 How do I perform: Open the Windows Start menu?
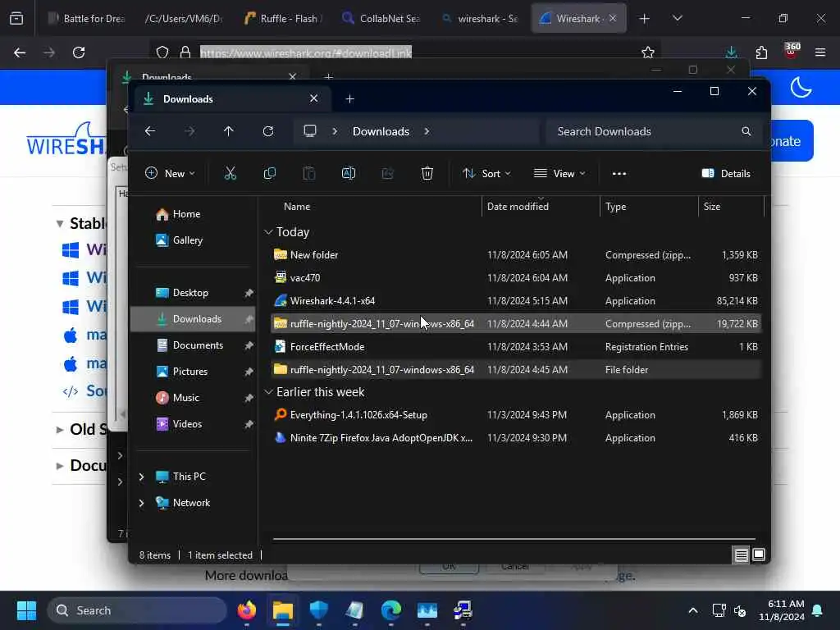(x=26, y=610)
